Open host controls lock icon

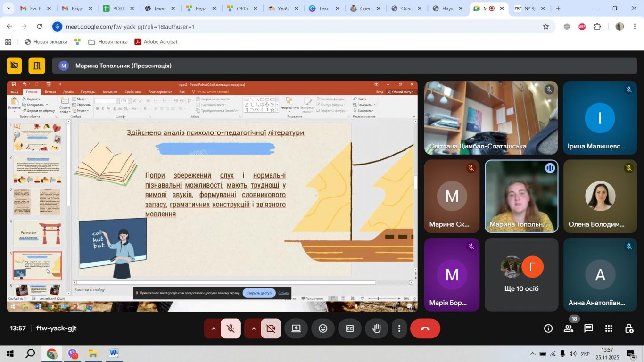click(629, 329)
